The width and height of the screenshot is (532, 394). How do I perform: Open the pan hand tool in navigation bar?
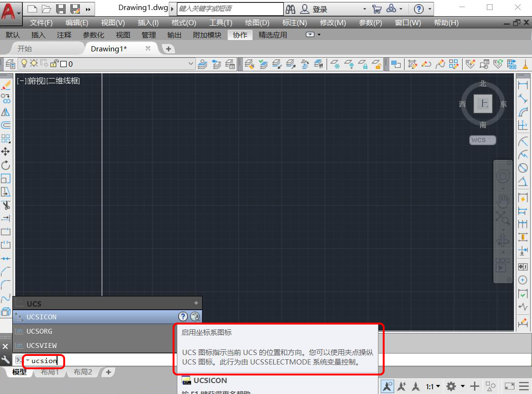coord(503,200)
